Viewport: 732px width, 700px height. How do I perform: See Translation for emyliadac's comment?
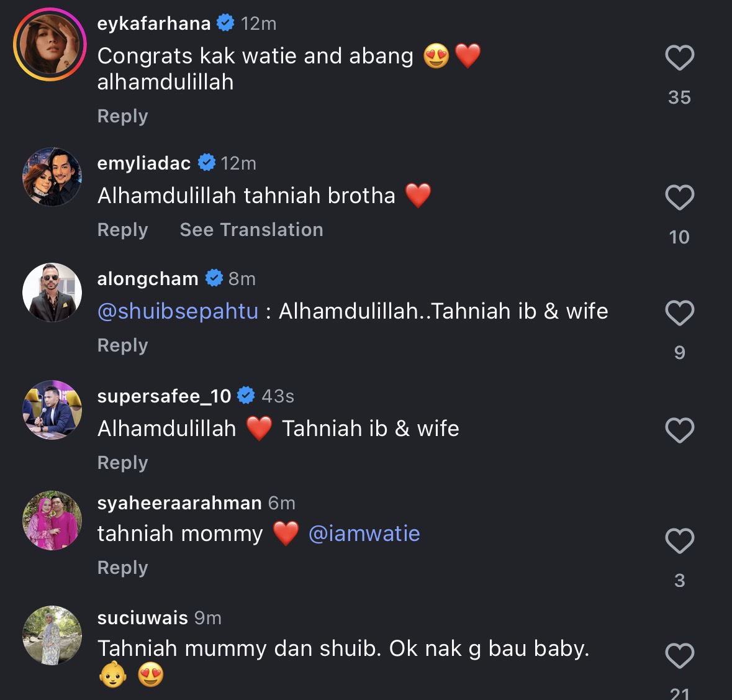click(251, 230)
